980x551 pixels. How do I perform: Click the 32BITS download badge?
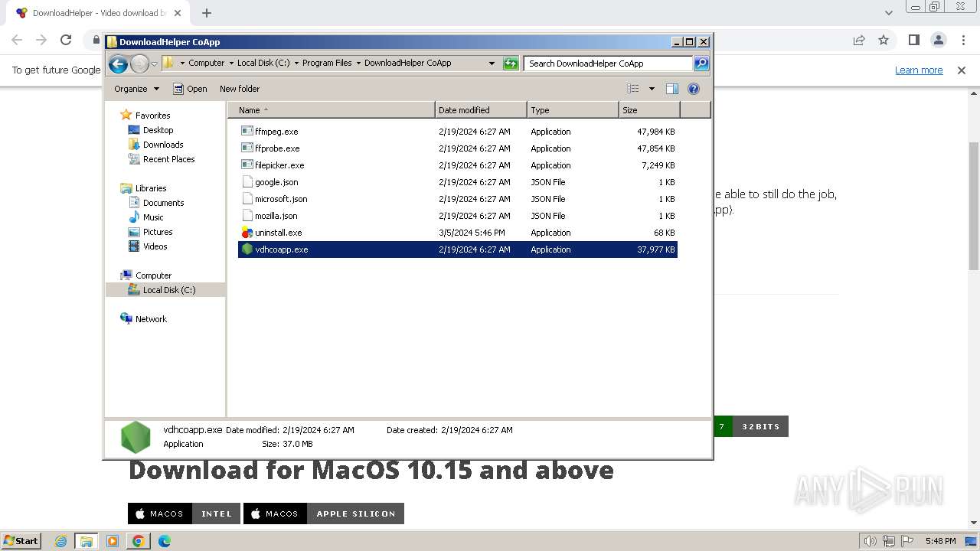coord(761,426)
